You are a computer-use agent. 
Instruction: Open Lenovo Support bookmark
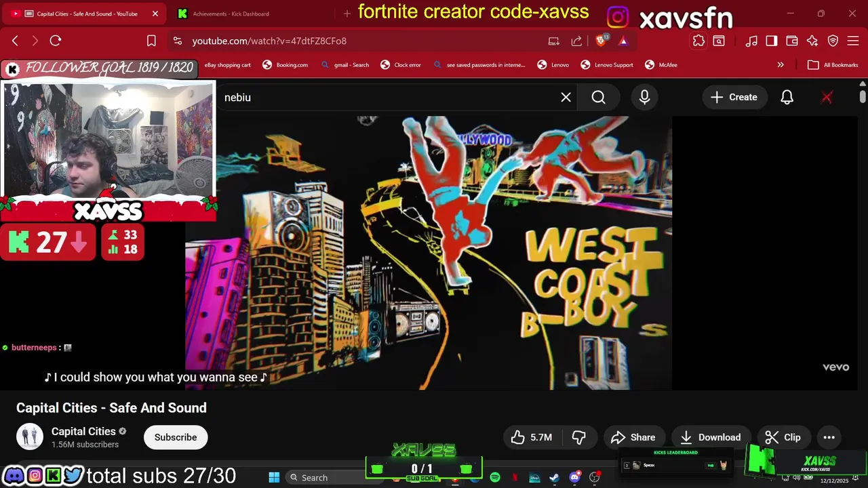[607, 65]
